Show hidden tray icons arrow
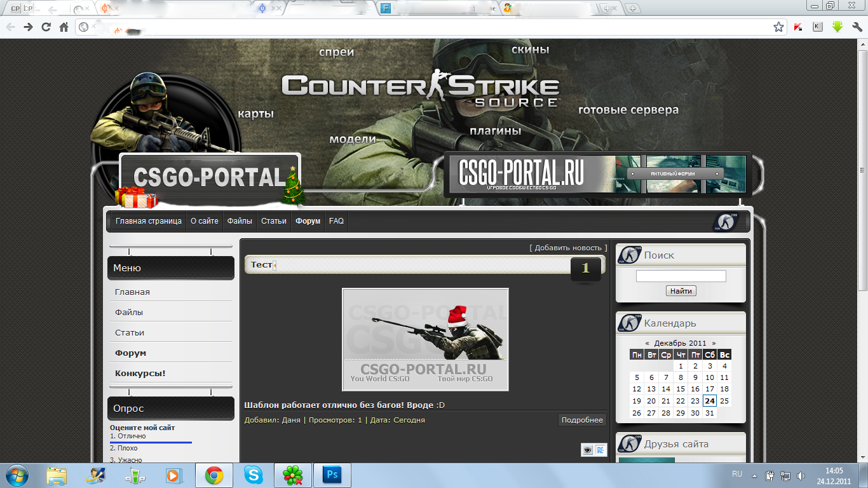 754,475
